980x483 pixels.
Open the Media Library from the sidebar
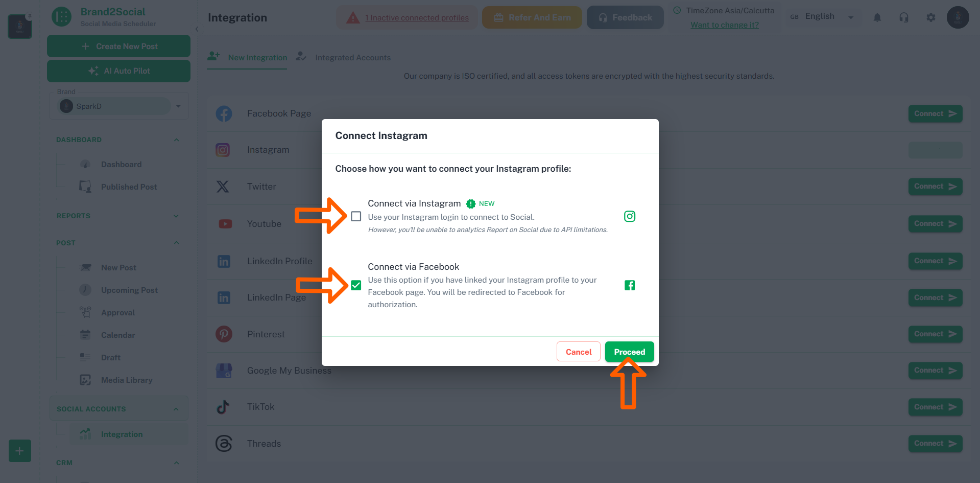[126, 380]
